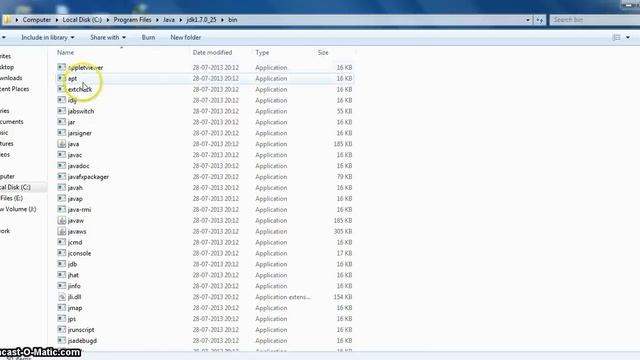Select the jrunscript file icon
Image resolution: width=640 pixels, height=360 pixels.
[62, 330]
